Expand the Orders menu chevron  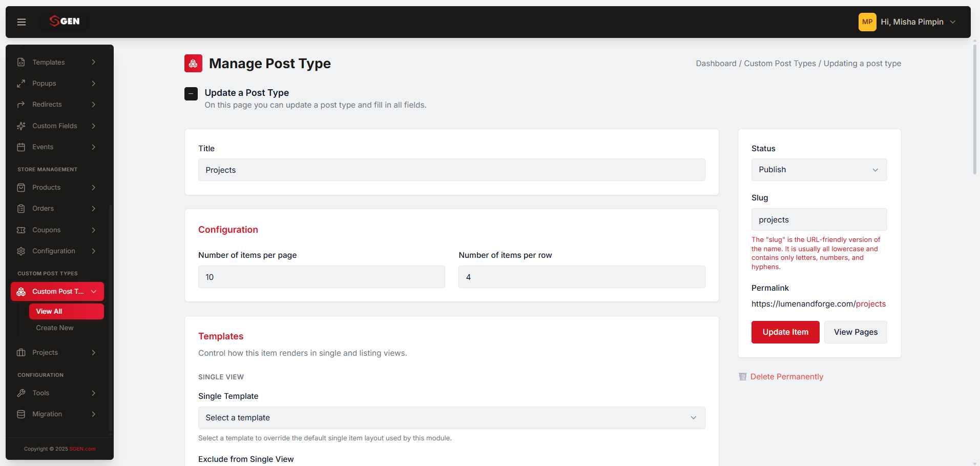coord(94,209)
